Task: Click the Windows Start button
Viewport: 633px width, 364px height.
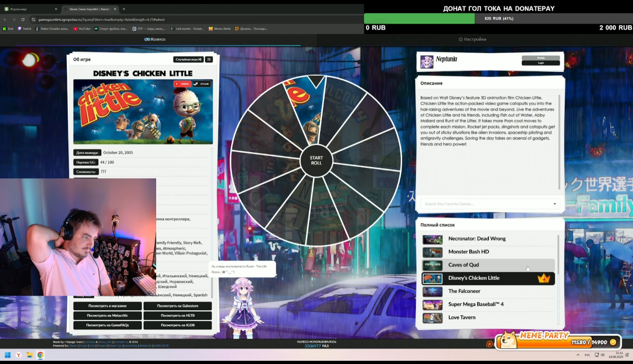Action: coord(8,355)
